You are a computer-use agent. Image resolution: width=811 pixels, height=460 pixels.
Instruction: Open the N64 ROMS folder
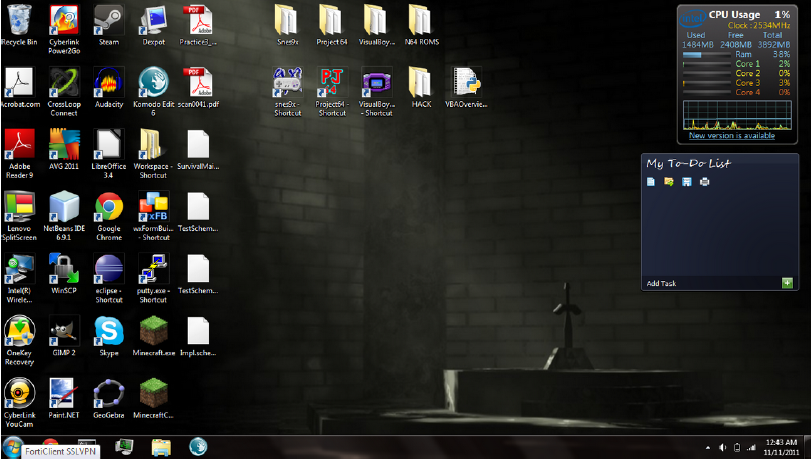point(422,21)
